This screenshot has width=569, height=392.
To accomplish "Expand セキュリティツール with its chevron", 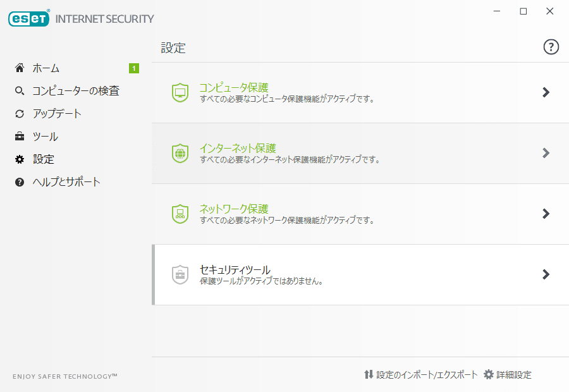I will [x=546, y=274].
